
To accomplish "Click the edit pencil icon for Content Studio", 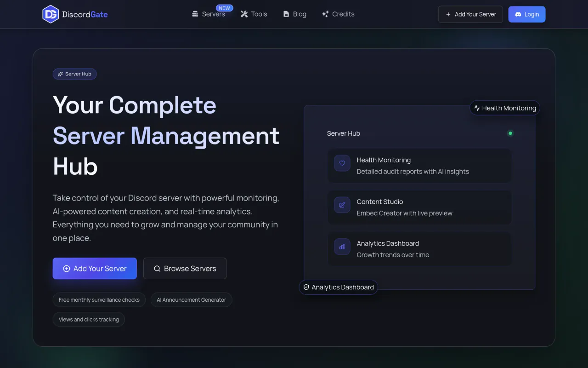I will [342, 205].
